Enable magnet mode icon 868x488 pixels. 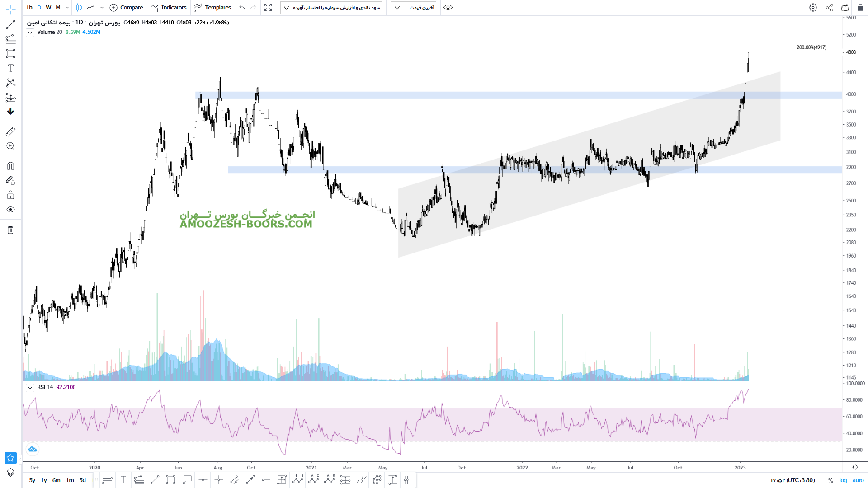10,166
